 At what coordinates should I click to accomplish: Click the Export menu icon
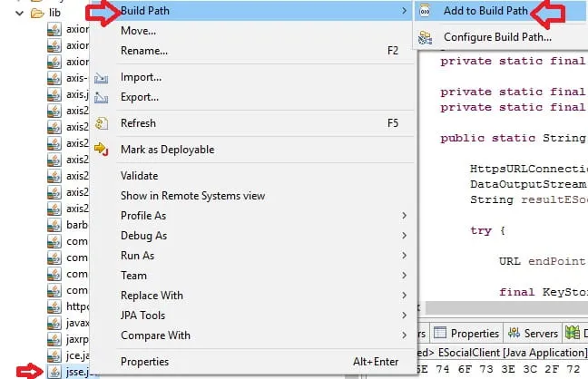[102, 97]
